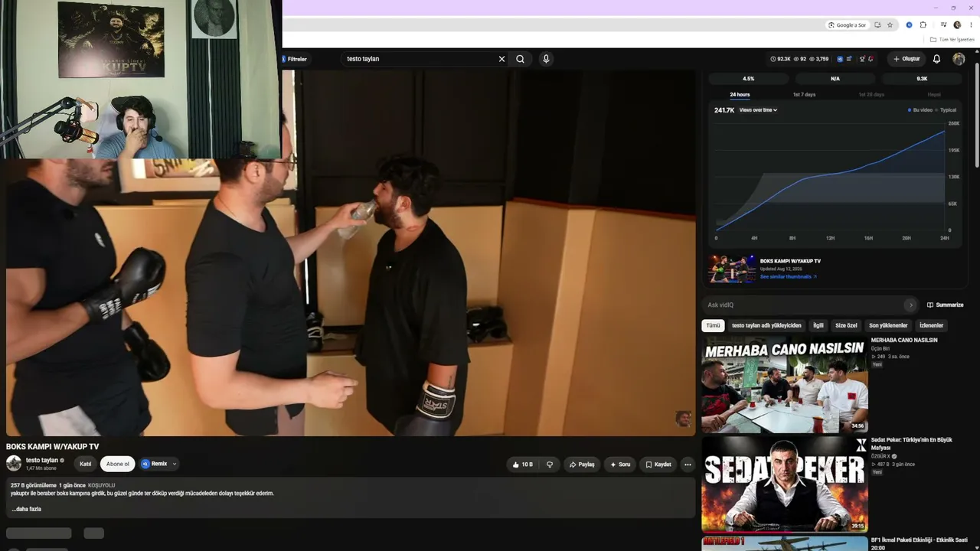The width and height of the screenshot is (980, 551).
Task: Click the Kaydet save button
Action: [658, 465]
